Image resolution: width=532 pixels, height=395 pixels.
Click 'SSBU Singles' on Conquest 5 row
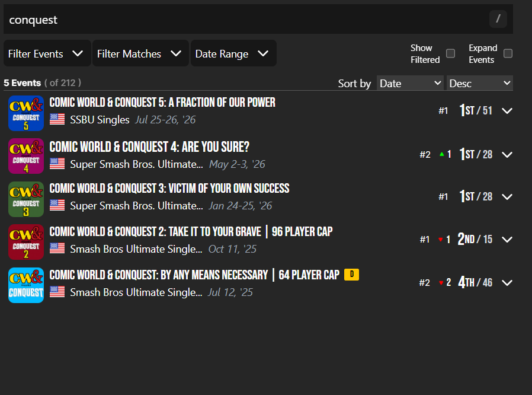tap(100, 120)
